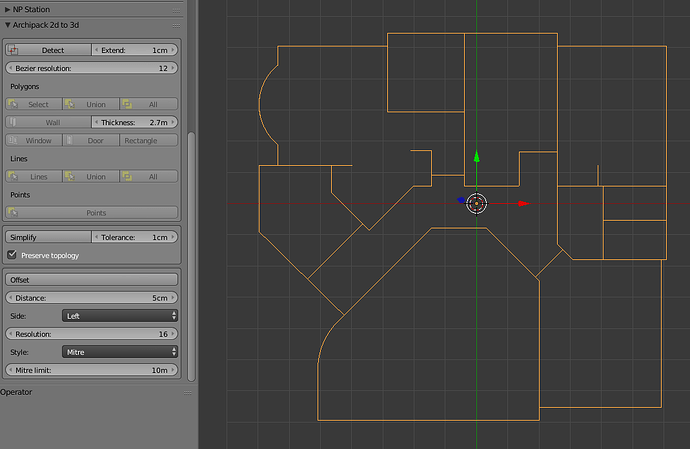Click the green Y axis manipulator arrow

(477, 156)
